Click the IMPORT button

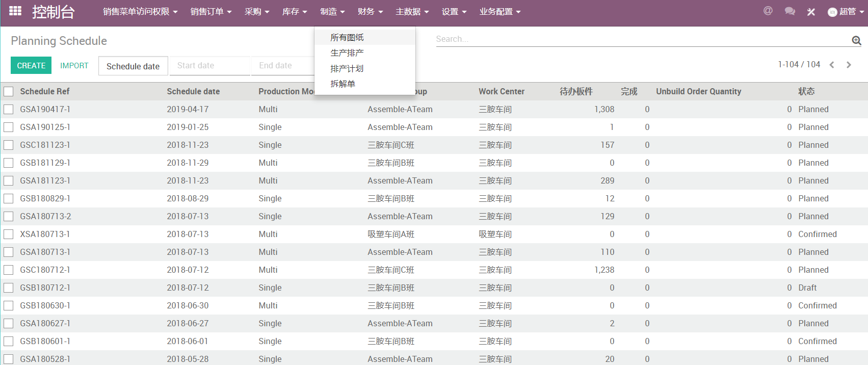[x=74, y=65]
